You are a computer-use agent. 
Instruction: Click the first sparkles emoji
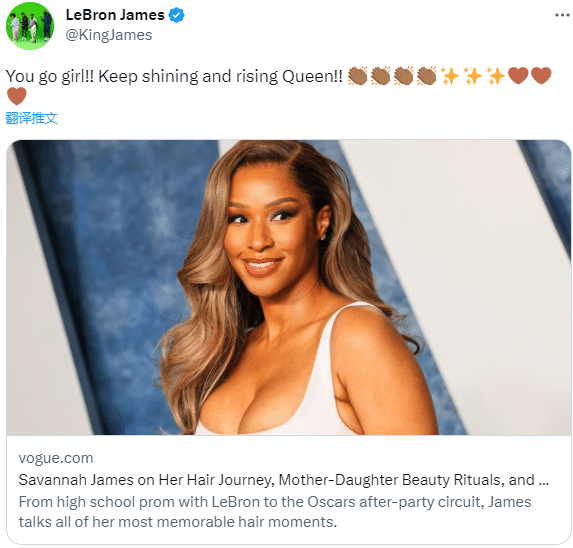pos(450,76)
